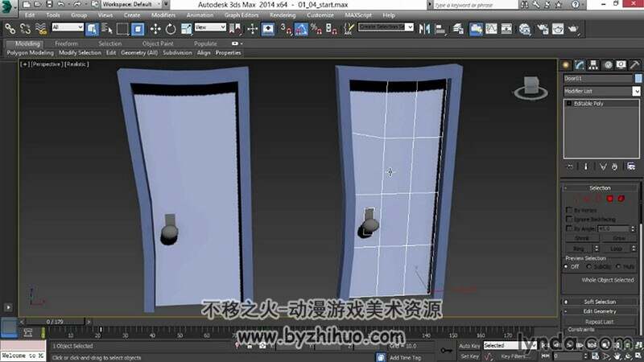This screenshot has width=644, height=362.
Task: Open the Rendering menu
Action: 283,15
